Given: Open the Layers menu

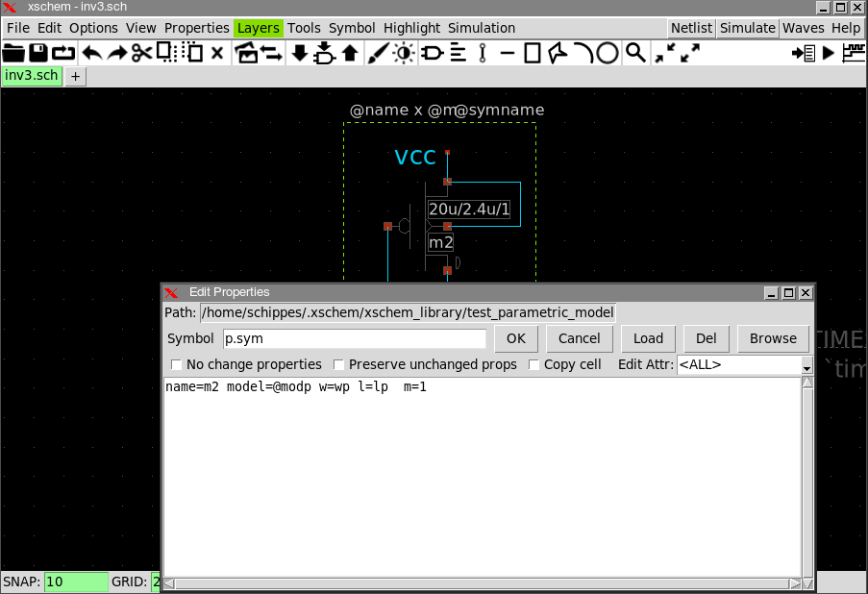Looking at the screenshot, I should point(259,28).
